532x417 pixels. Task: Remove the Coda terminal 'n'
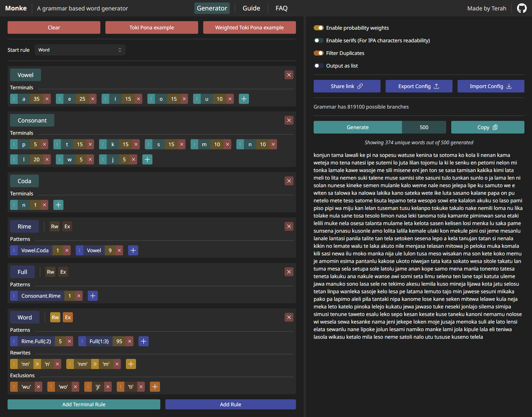[x=44, y=205]
